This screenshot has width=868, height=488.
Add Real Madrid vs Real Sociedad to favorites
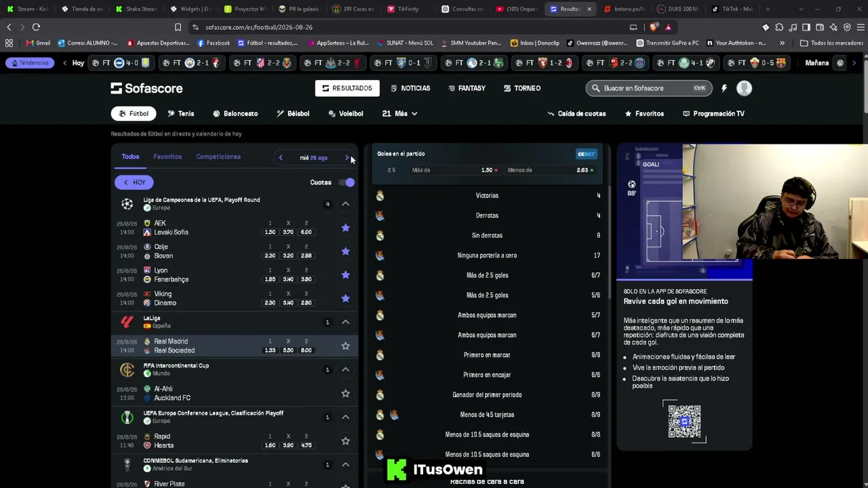[345, 346]
